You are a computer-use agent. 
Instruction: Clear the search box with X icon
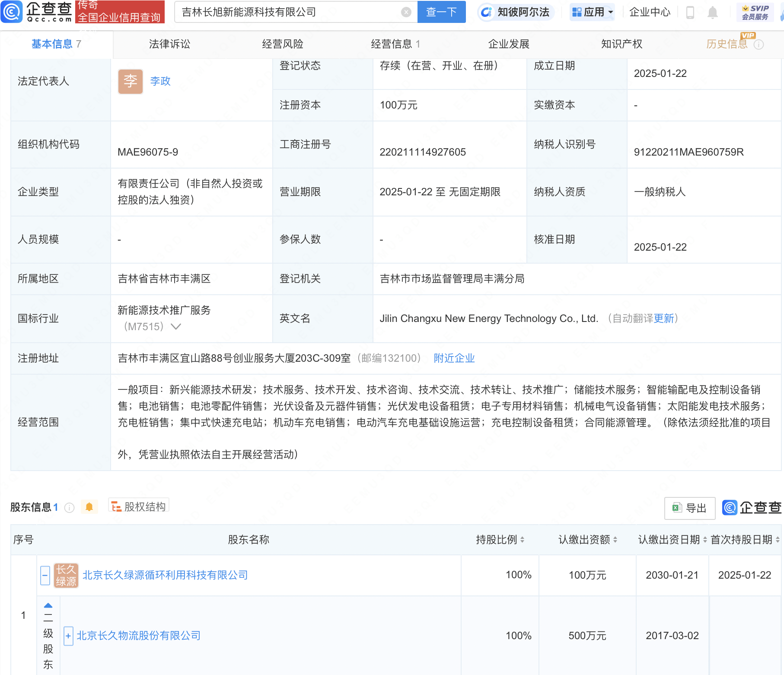point(406,12)
